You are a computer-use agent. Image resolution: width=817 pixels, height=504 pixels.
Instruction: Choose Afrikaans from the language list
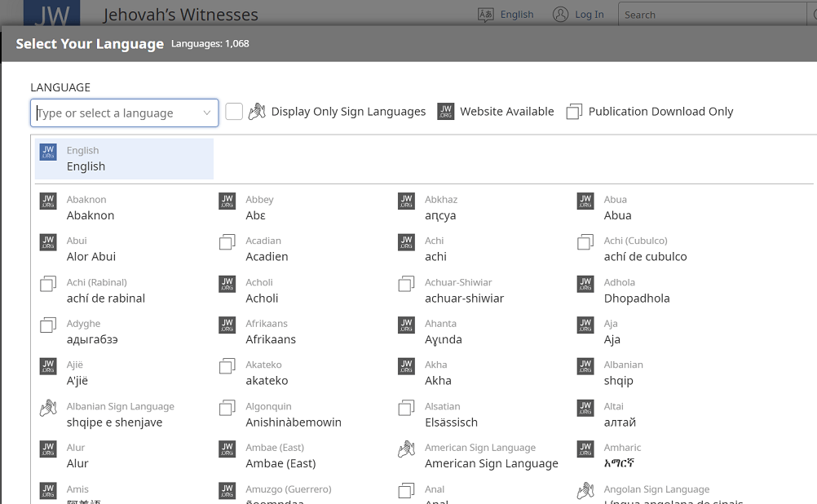pos(271,332)
